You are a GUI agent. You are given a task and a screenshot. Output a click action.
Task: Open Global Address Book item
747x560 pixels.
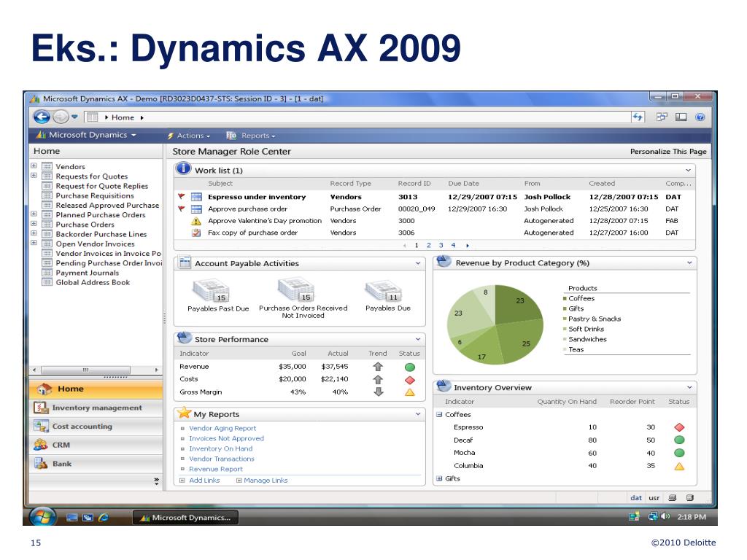coord(93,282)
